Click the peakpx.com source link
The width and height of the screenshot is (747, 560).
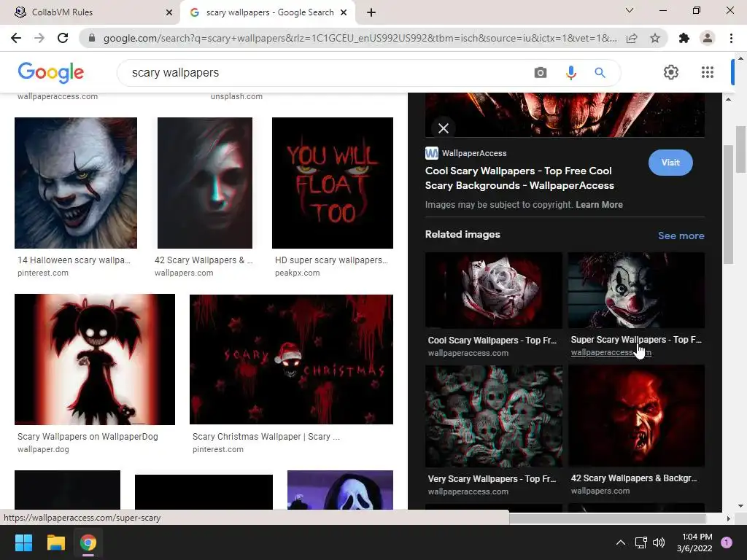click(298, 273)
